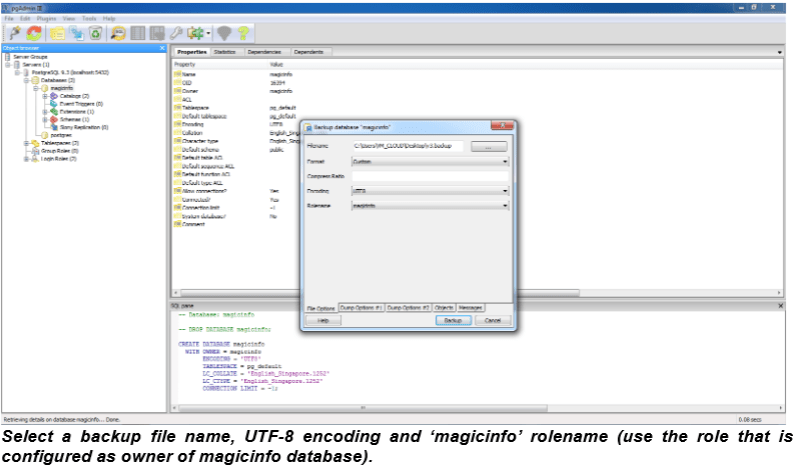Viewport: 796px width, 466px height.
Task: Open the SQL query tool icon
Action: click(x=118, y=34)
